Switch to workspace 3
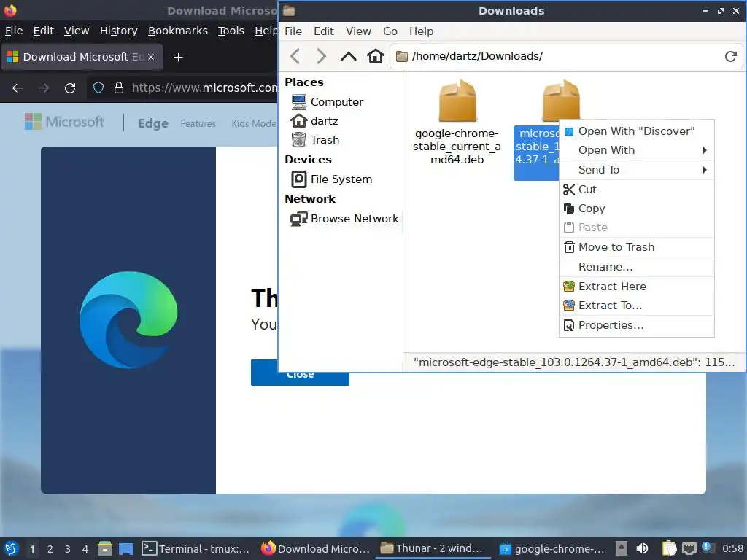This screenshot has width=747, height=560. point(67,549)
